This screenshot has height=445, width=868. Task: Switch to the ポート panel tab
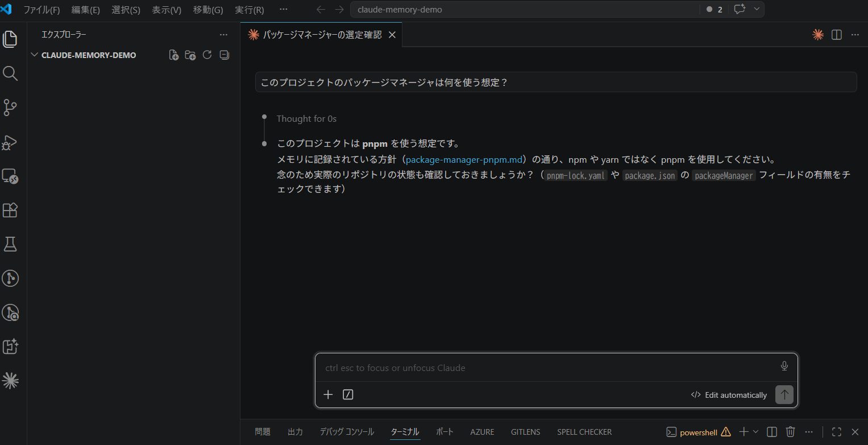click(445, 432)
